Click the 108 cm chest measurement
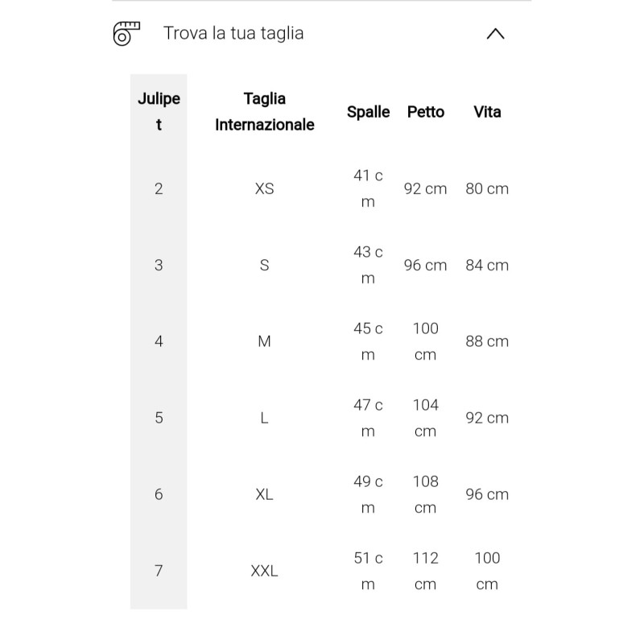Image resolution: width=644 pixels, height=644 pixels. tap(425, 494)
